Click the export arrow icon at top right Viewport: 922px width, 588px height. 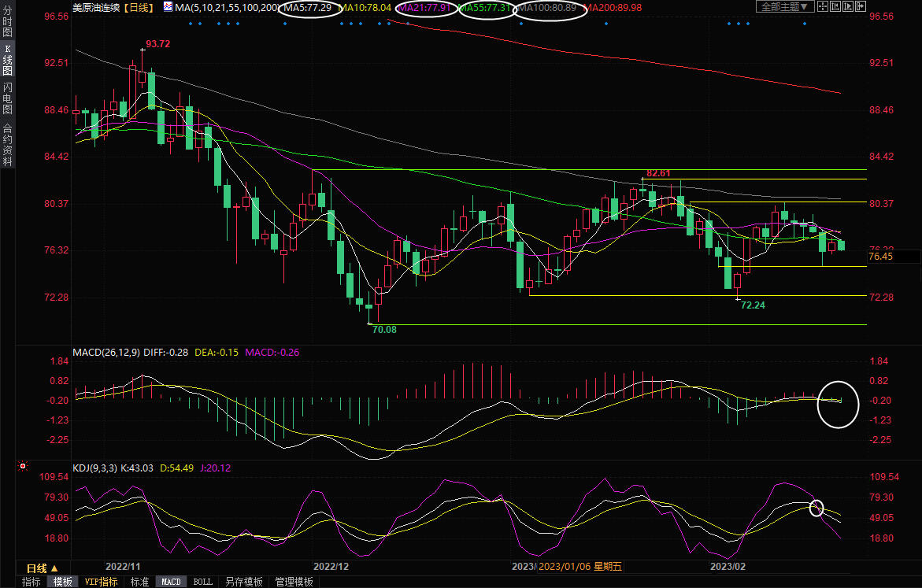(x=861, y=6)
